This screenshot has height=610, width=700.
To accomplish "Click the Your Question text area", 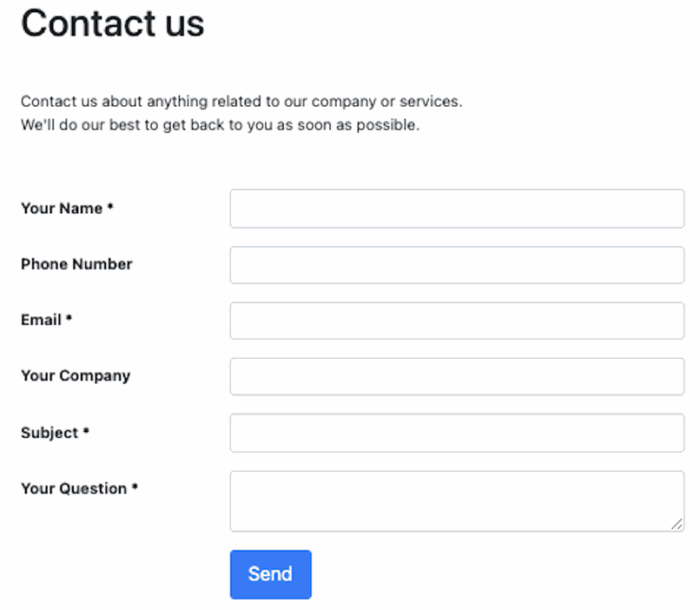I will click(457, 501).
